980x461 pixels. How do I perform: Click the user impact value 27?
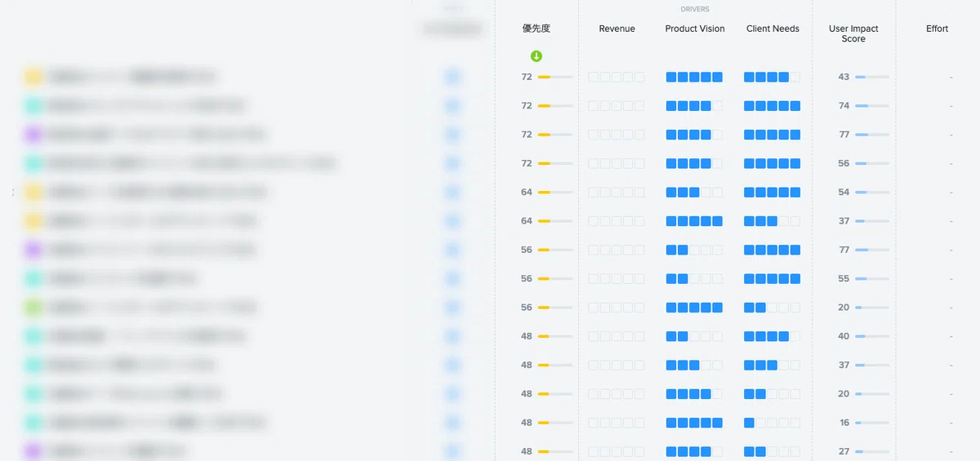pos(844,451)
